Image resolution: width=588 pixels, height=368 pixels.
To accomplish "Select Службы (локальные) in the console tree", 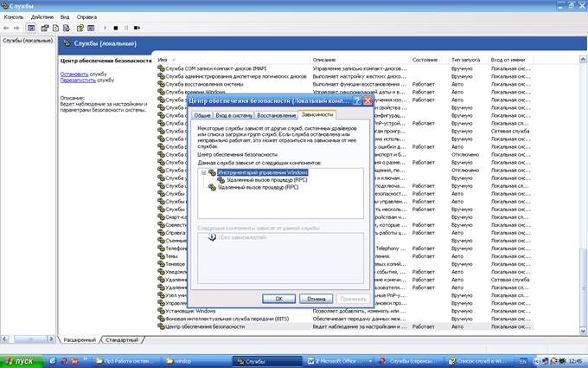I will click(x=28, y=41).
